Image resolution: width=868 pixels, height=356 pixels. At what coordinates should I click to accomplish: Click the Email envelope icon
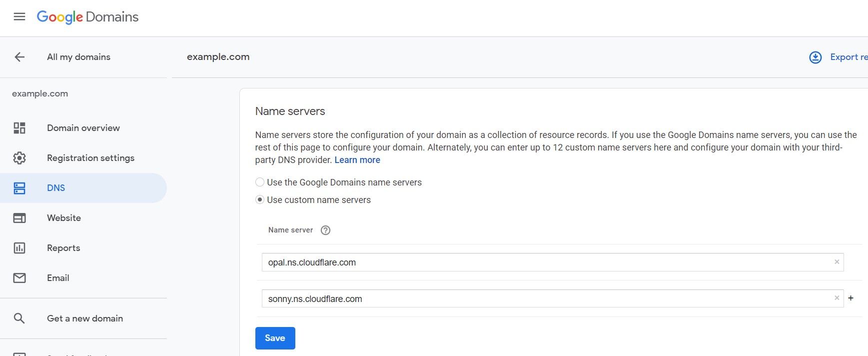[x=19, y=278]
